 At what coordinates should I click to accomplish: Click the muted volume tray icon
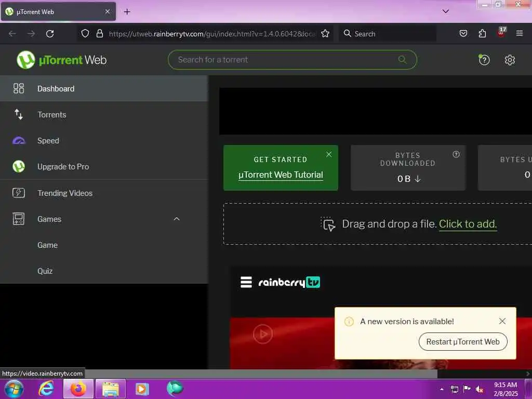point(480,389)
